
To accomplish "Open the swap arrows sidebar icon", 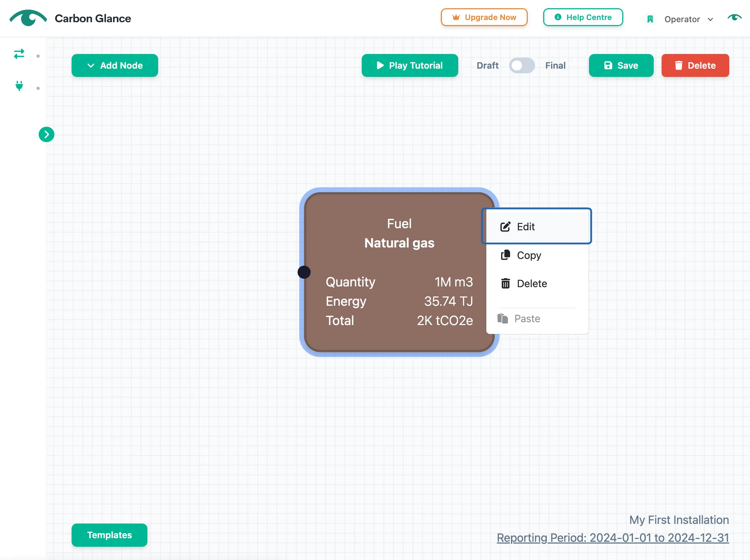I will (x=19, y=54).
